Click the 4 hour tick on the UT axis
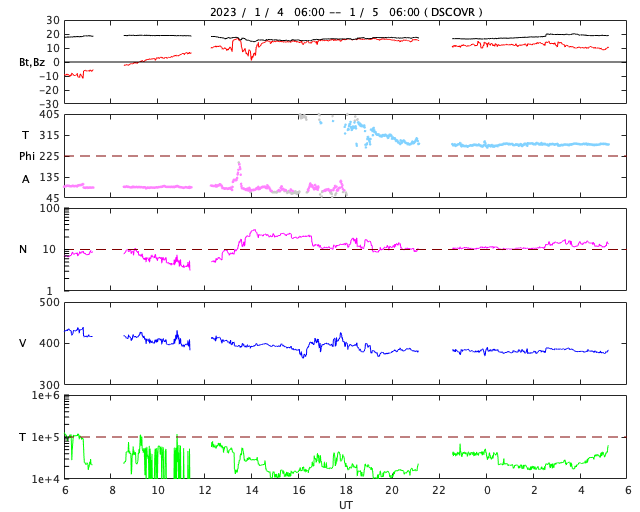 pos(581,490)
